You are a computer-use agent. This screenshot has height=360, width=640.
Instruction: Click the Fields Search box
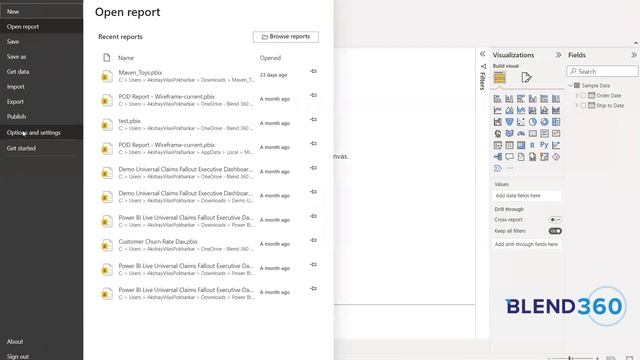coord(602,71)
